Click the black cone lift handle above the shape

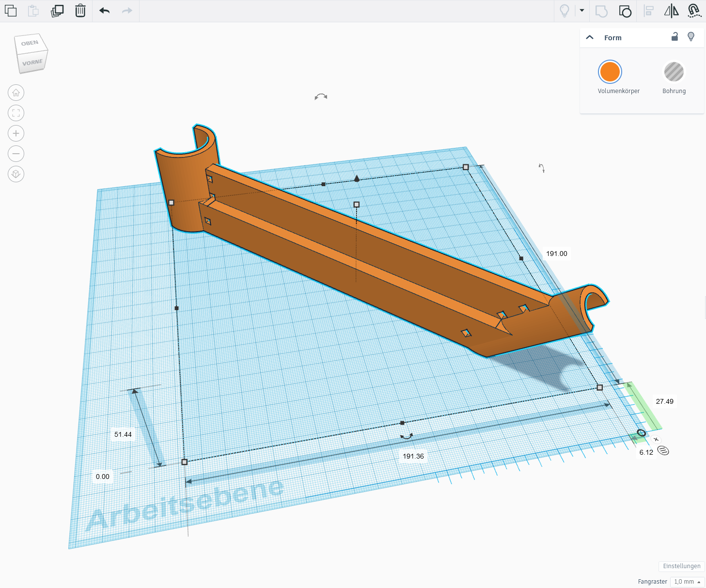357,178
